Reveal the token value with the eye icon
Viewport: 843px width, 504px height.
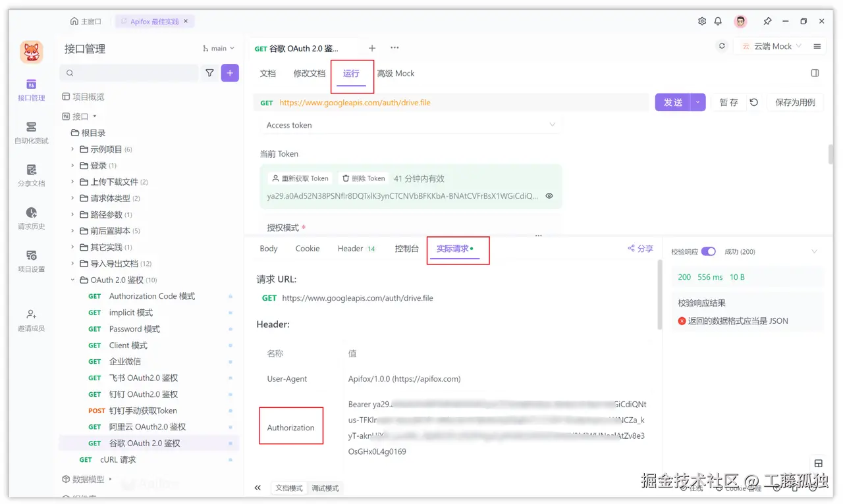[549, 195]
